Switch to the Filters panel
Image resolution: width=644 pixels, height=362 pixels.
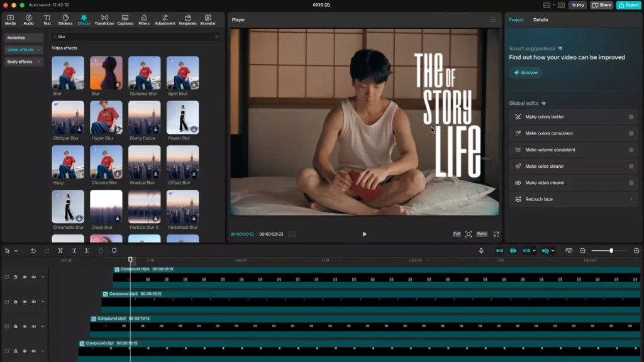pyautogui.click(x=144, y=19)
